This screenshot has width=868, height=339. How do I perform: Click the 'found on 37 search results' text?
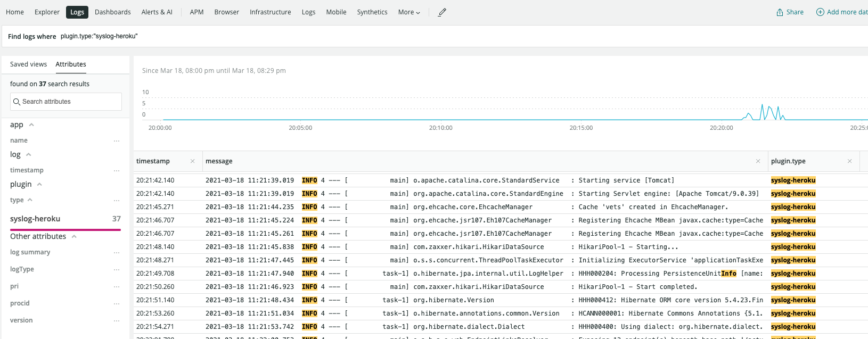pos(50,84)
